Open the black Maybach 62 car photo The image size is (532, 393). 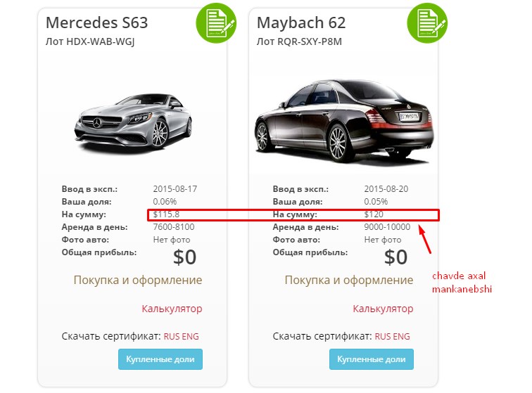point(343,120)
